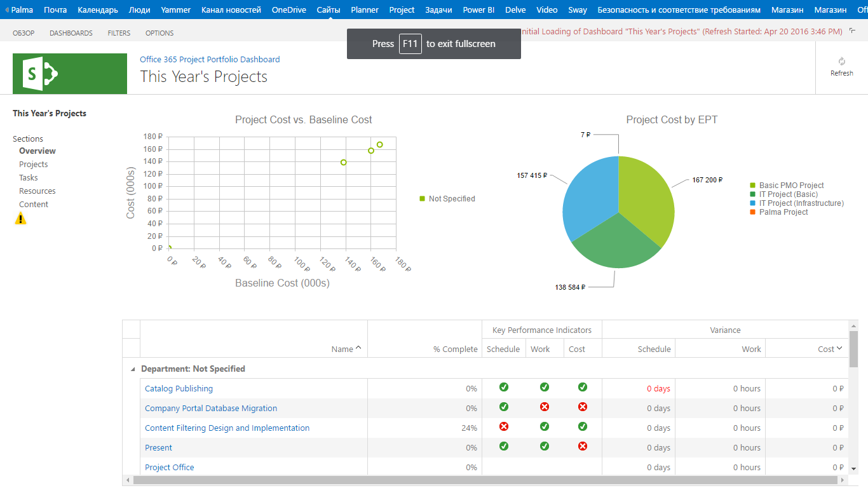Toggle the Not Specified legend marker in the scatter chart
This screenshot has width=868, height=488.
tap(422, 199)
